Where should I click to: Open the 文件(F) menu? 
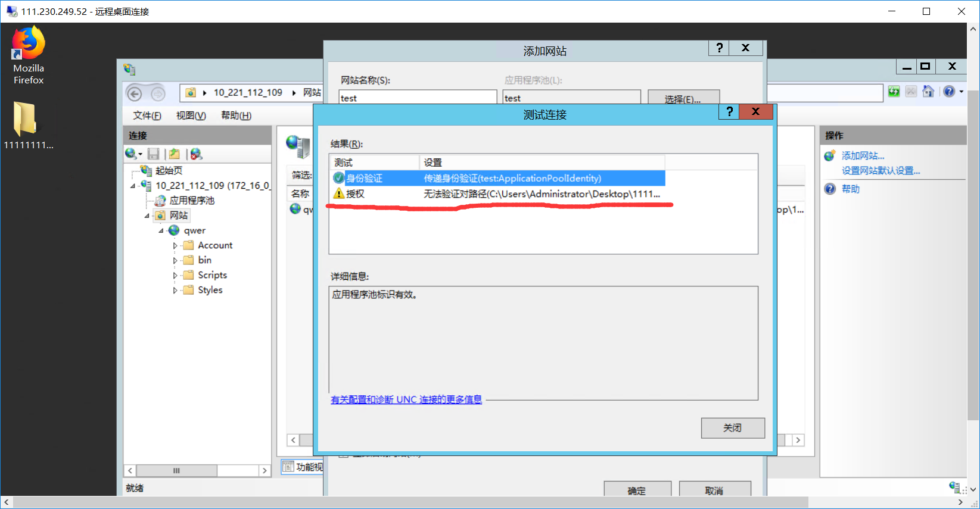point(147,115)
